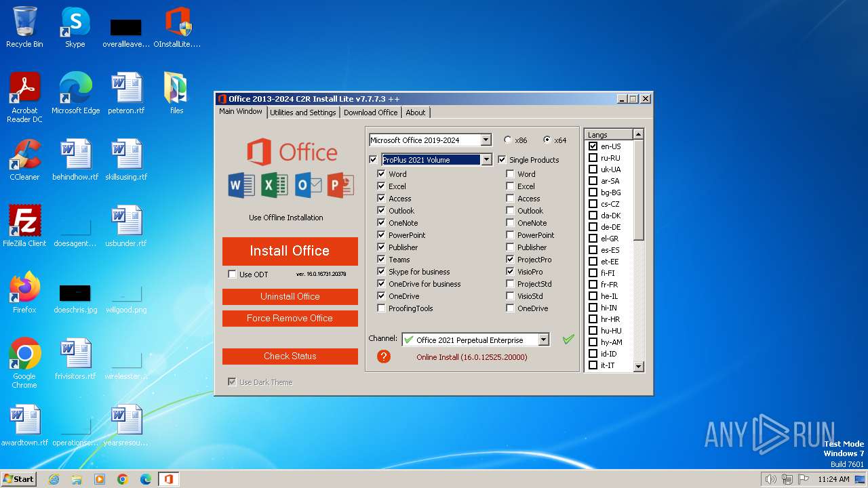The height and width of the screenshot is (488, 868).
Task: Click the Office installer taskbar button
Action: [168, 479]
